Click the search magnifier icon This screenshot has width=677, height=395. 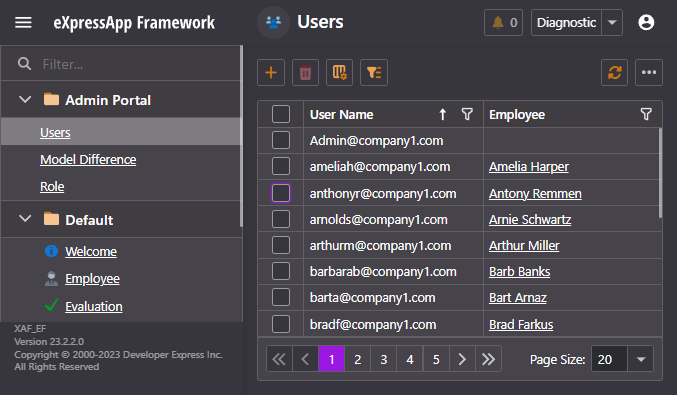[24, 64]
